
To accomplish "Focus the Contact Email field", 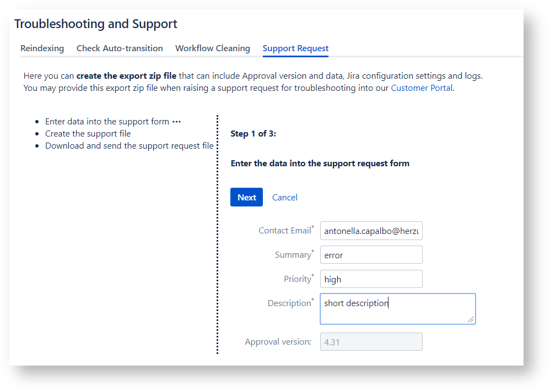I will 371,231.
